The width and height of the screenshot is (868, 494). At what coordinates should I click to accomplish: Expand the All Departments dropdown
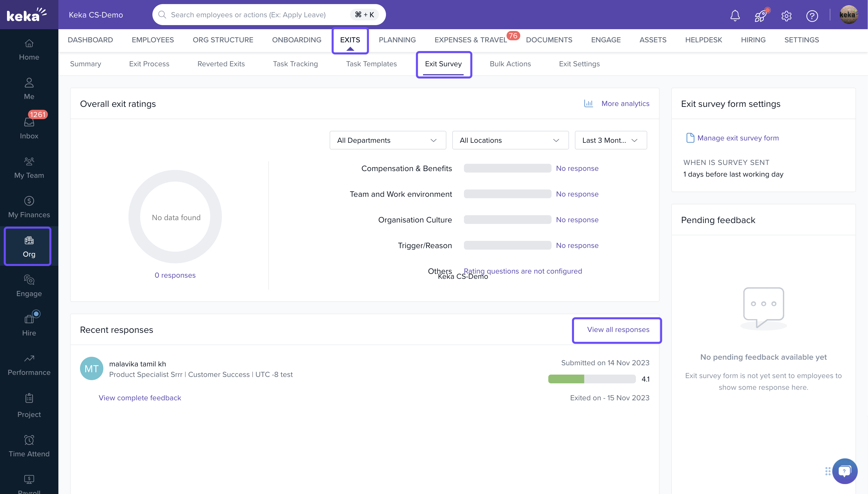click(387, 140)
